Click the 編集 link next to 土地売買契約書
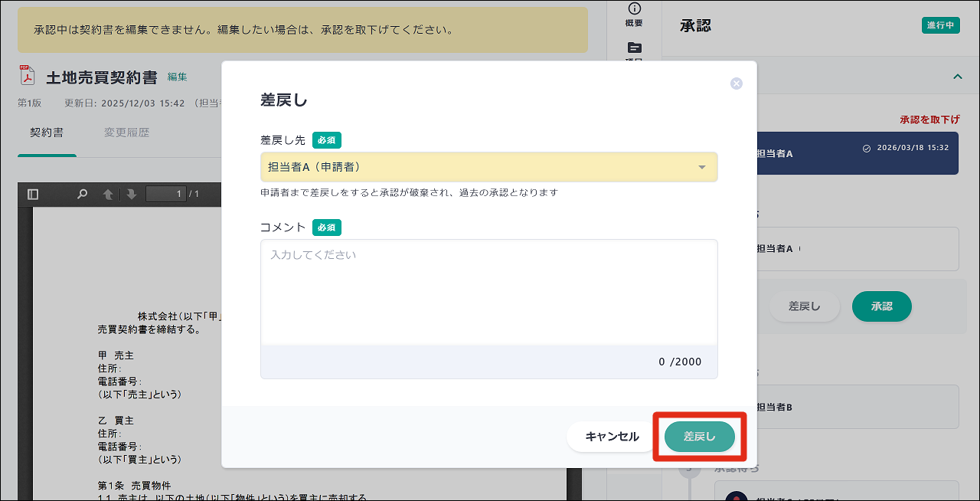This screenshot has width=980, height=501. click(x=178, y=77)
